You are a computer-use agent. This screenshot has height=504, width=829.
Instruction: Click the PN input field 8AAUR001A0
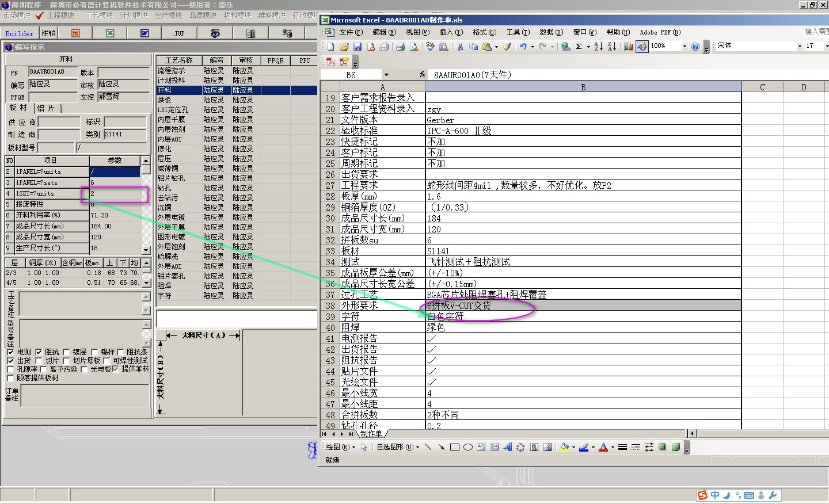tap(54, 72)
